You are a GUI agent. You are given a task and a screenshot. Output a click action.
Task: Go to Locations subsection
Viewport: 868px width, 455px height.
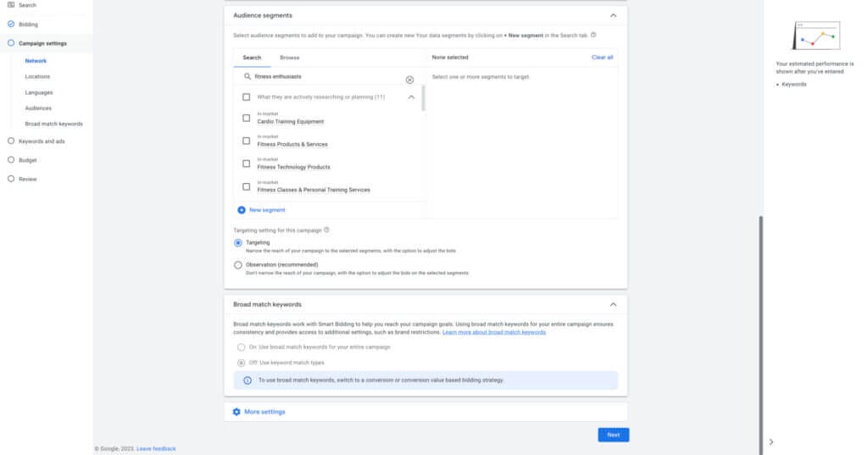pos(37,76)
